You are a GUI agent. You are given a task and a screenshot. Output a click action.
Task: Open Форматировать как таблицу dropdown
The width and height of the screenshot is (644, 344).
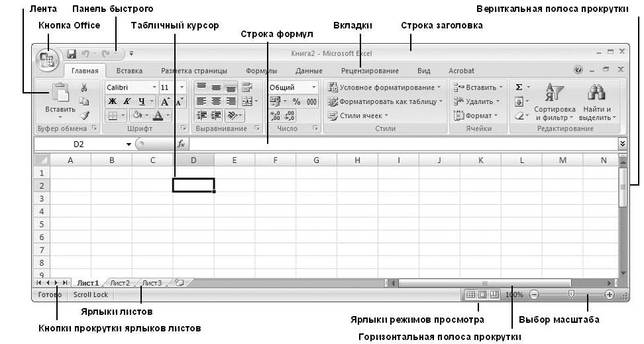385,101
